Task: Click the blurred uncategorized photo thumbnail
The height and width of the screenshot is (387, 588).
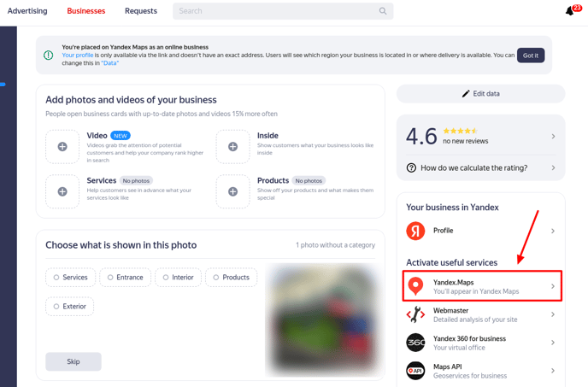Action: point(322,320)
